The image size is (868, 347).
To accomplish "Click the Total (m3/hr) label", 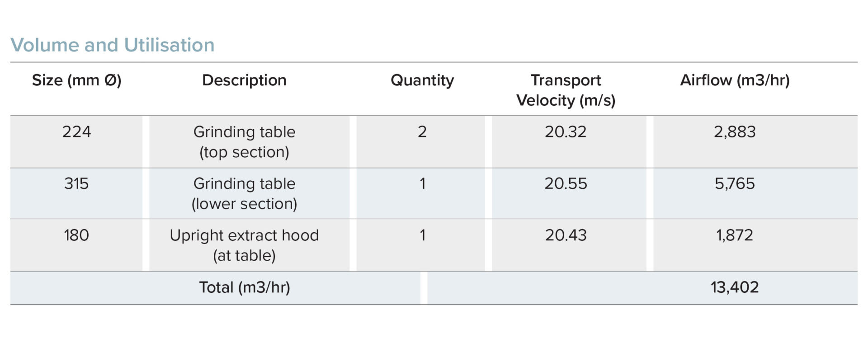I will (x=245, y=287).
